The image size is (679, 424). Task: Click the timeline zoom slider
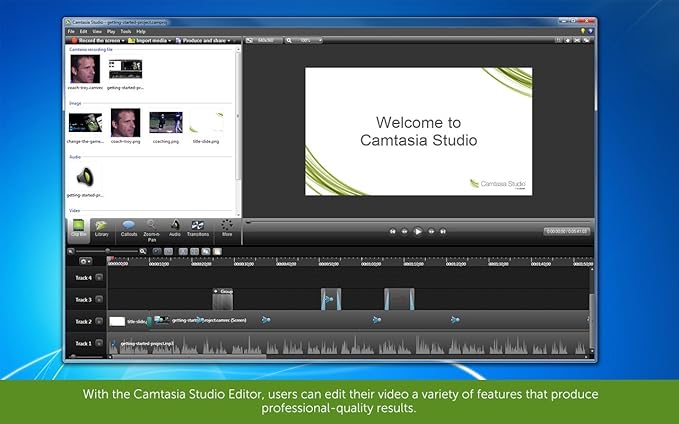(x=106, y=250)
